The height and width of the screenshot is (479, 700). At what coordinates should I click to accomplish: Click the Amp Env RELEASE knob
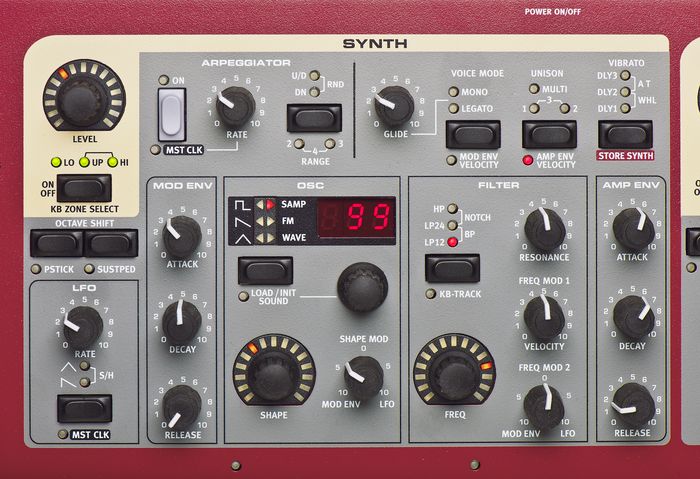tap(633, 404)
